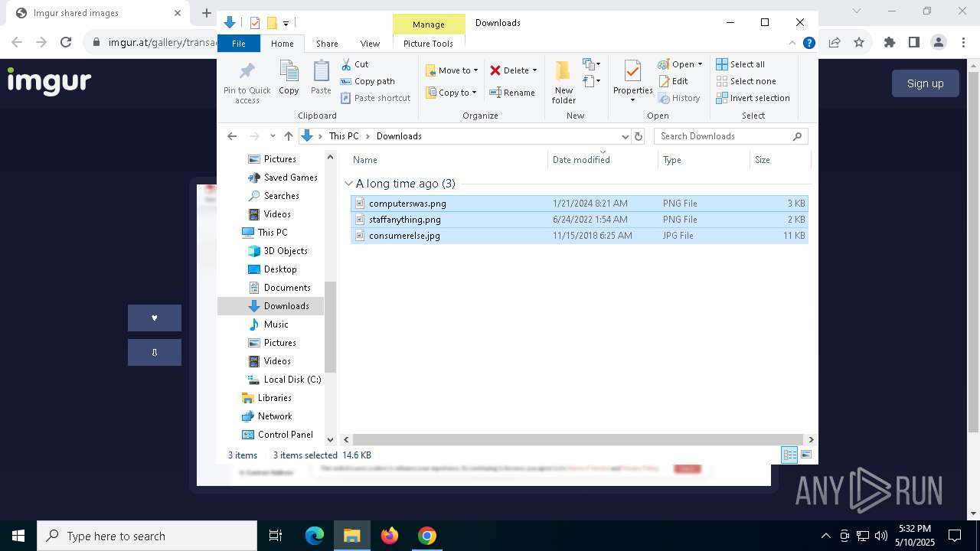This screenshot has width=980, height=551.
Task: Open recent locations dropdown arrow
Action: pos(273,136)
